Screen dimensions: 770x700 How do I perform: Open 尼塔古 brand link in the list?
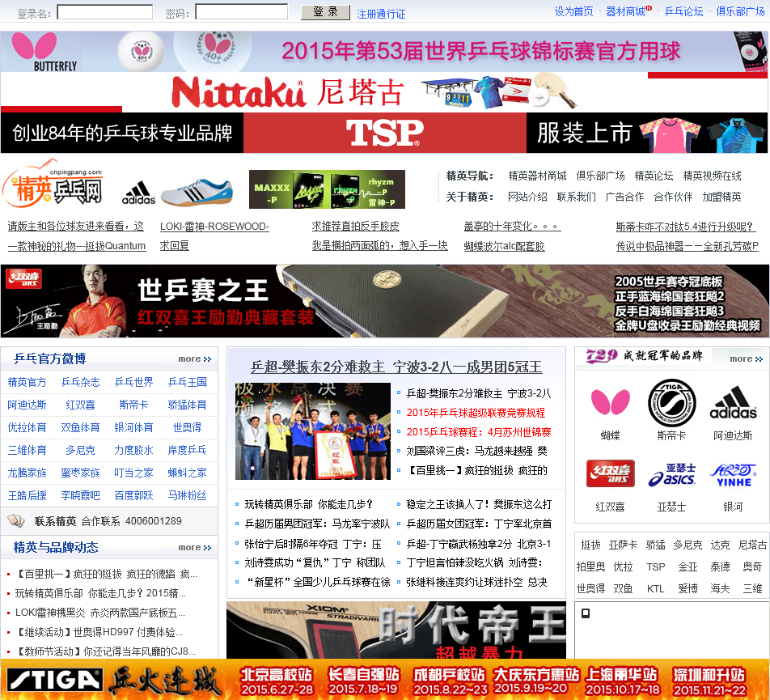coord(752,545)
